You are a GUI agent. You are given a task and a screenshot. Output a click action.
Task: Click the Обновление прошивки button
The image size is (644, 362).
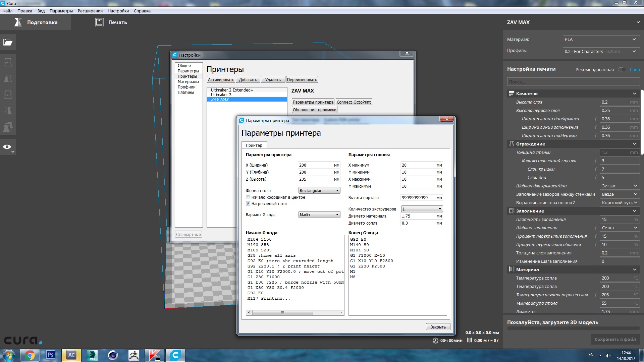tap(314, 110)
